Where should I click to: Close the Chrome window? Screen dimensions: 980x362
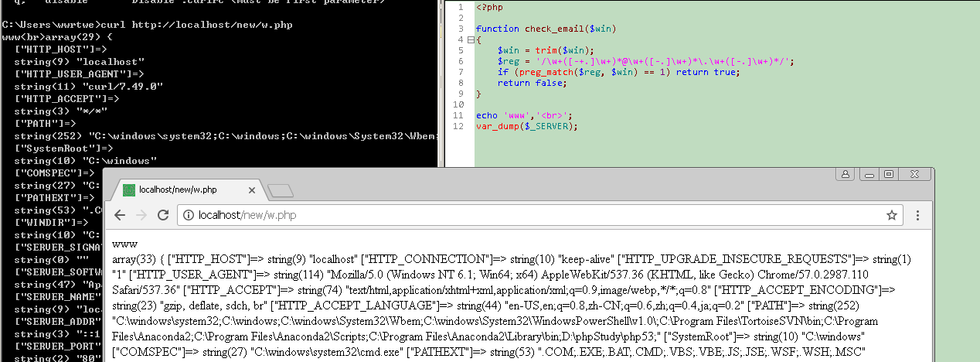click(914, 174)
